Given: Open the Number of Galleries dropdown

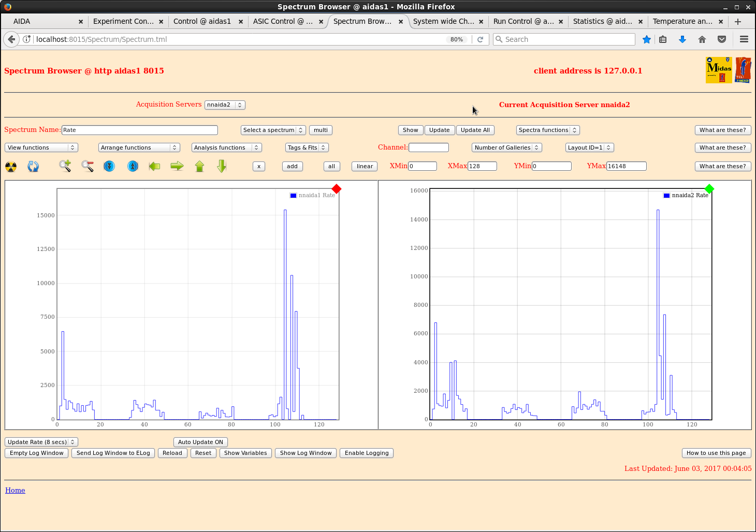Looking at the screenshot, I should 507,147.
